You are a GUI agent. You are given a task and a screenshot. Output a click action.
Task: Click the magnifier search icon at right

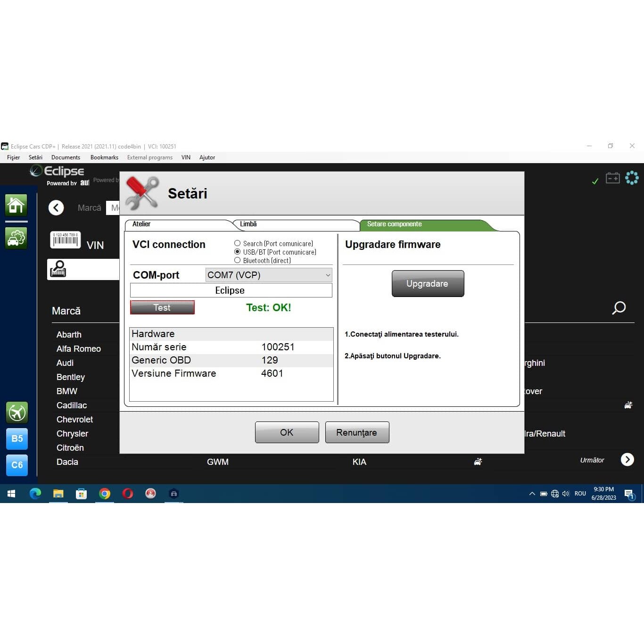click(x=619, y=308)
